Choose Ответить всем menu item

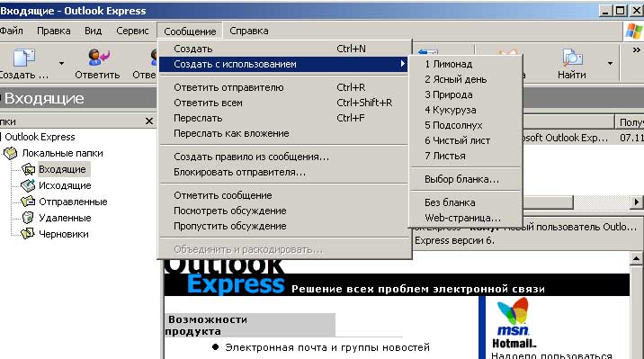[x=283, y=103]
